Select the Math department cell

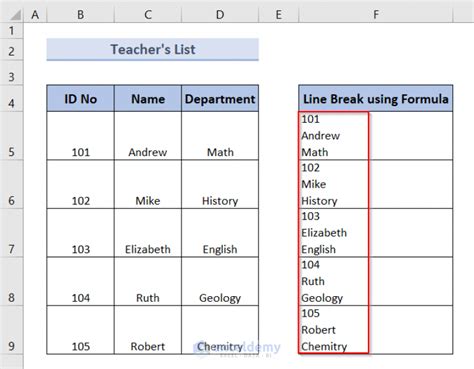pyautogui.click(x=220, y=136)
